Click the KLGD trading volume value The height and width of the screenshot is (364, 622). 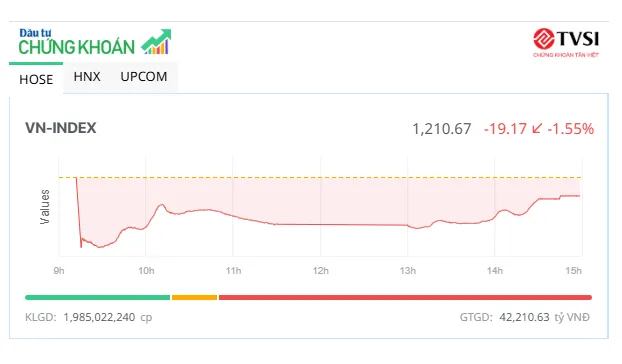(99, 317)
